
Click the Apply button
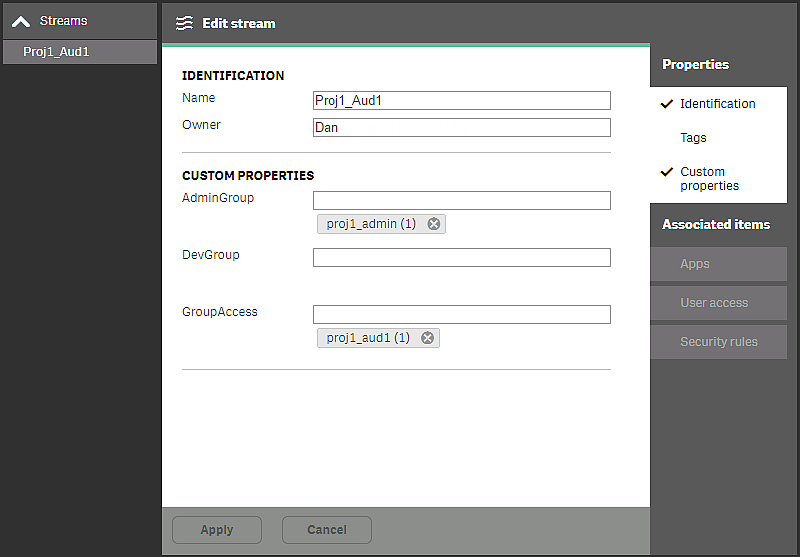(x=217, y=530)
